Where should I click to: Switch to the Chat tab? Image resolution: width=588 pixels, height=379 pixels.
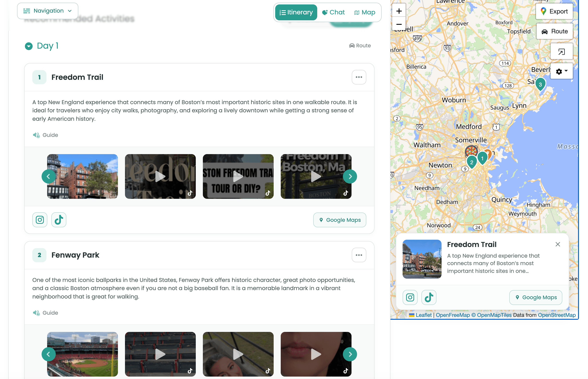pos(333,12)
